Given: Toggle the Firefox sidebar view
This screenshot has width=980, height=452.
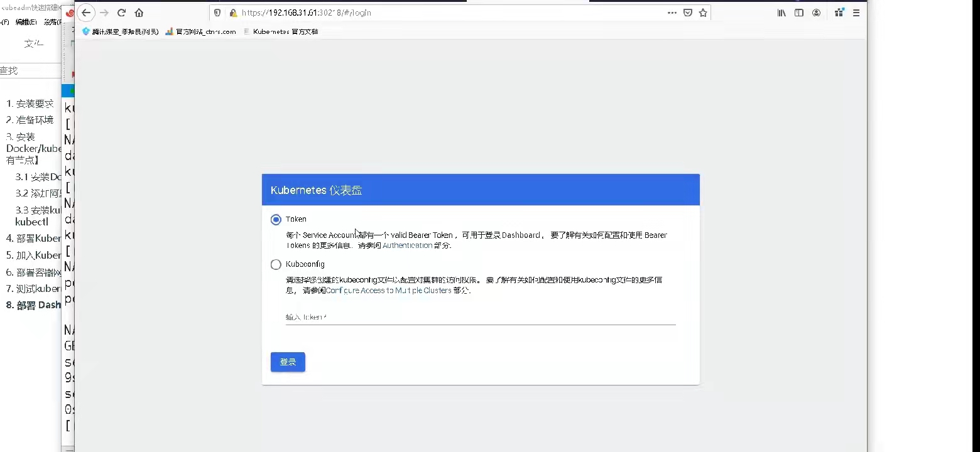Looking at the screenshot, I should 799,13.
